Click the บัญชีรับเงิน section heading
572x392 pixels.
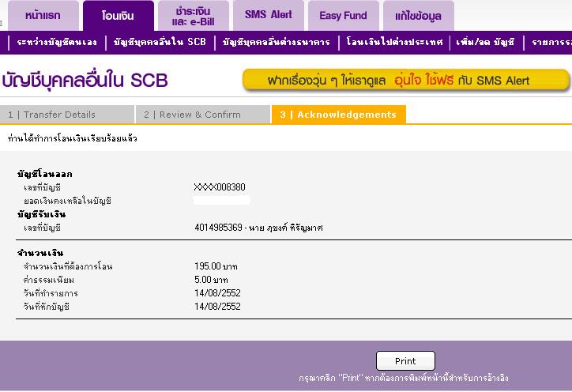[x=42, y=214]
